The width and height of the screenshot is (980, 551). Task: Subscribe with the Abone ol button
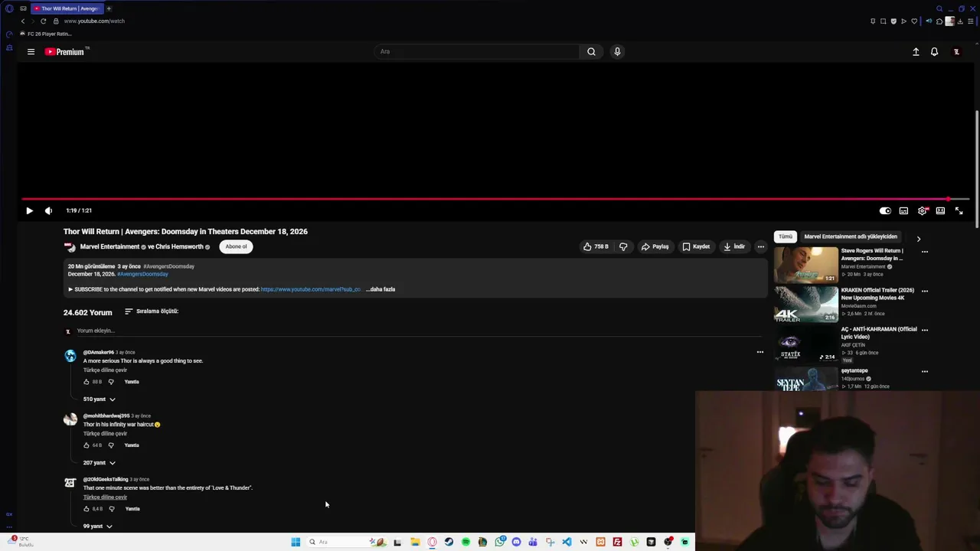coord(236,246)
